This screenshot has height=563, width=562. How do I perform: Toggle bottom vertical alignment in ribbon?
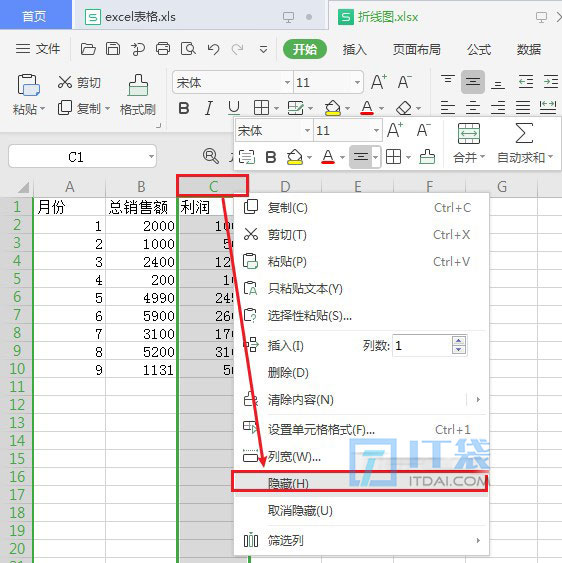[498, 84]
